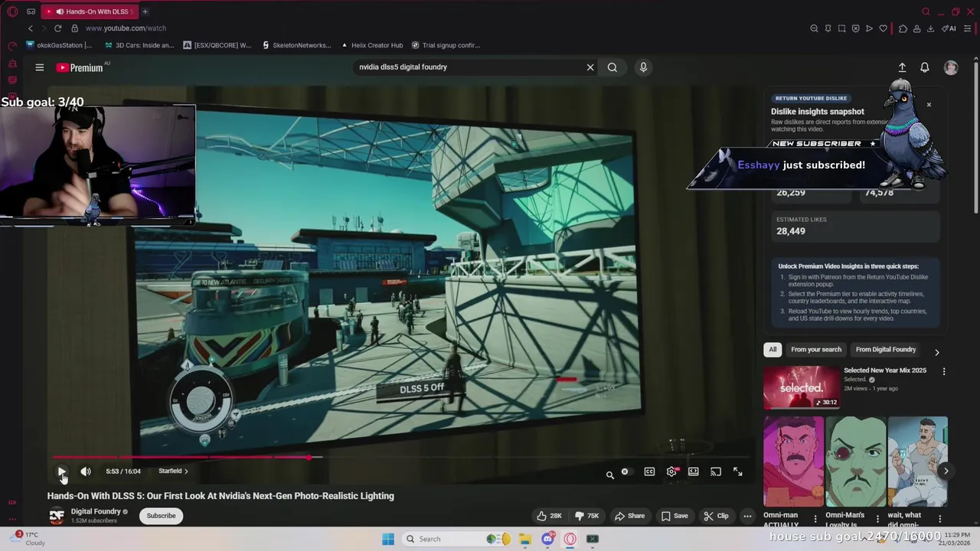Open the Windows Start menu
Viewport: 980px width, 551px height.
[388, 539]
